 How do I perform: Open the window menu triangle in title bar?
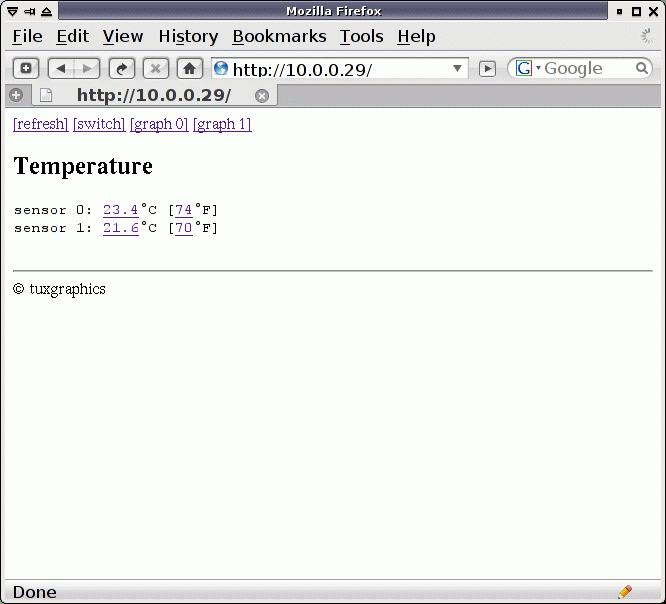tap(12, 11)
